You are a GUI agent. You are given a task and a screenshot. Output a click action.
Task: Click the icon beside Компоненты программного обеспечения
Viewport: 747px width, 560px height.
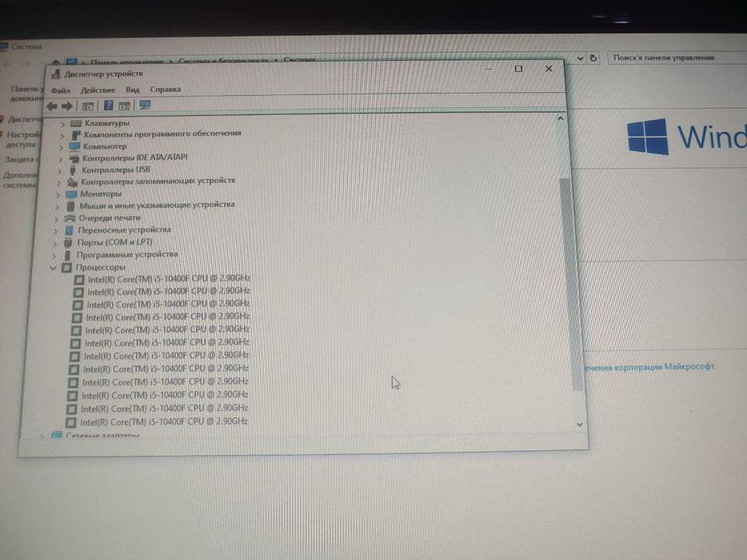[x=75, y=134]
